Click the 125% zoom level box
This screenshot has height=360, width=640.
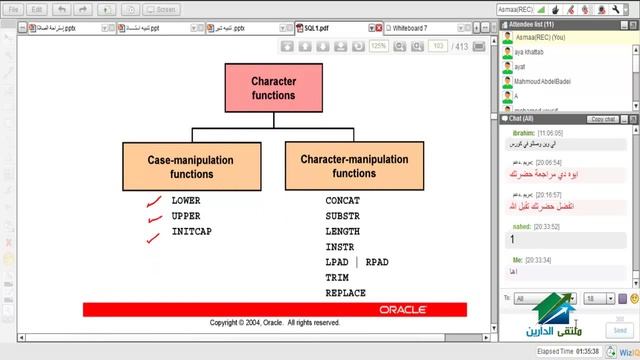pos(379,46)
